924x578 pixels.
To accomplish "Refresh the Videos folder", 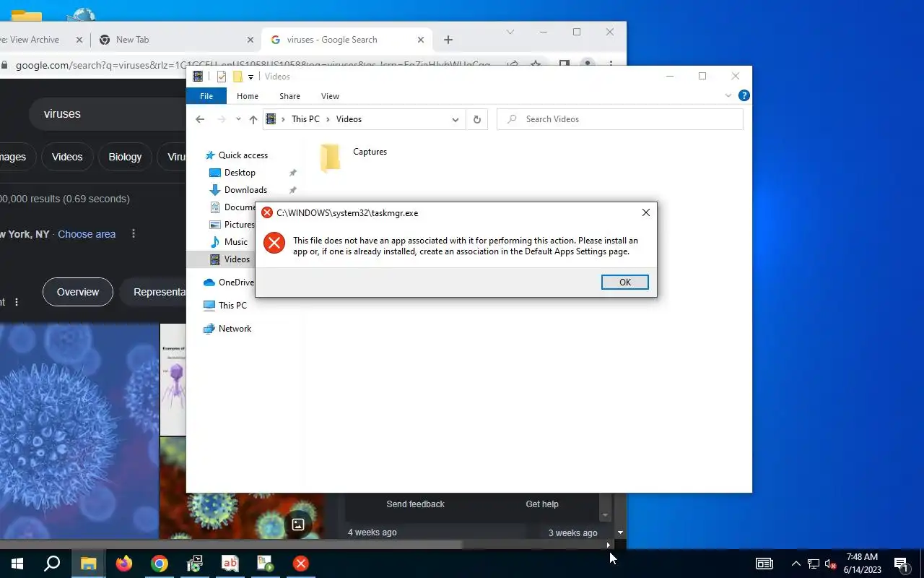I will coord(476,119).
